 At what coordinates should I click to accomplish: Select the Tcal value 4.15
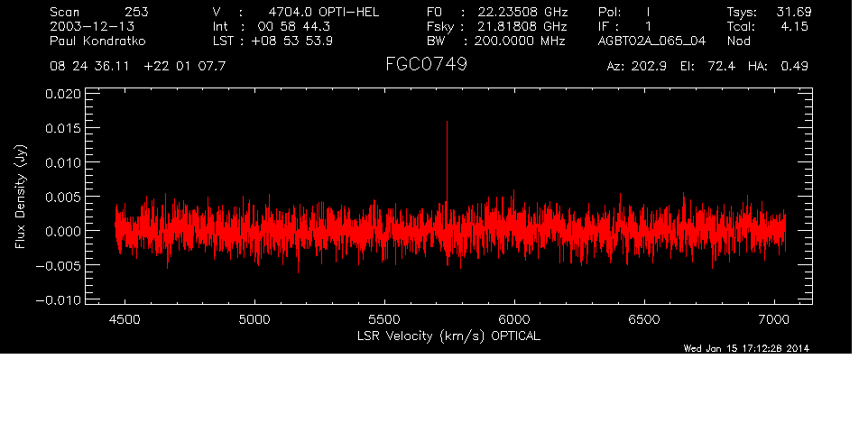[x=793, y=26]
